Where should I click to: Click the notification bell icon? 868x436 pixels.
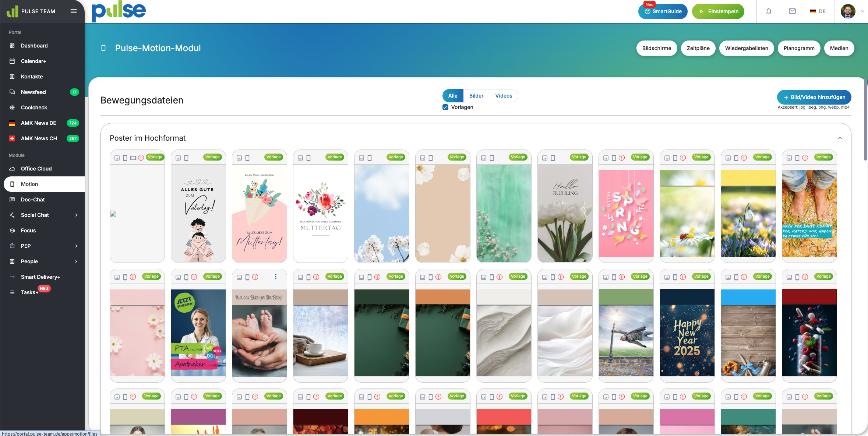click(769, 11)
